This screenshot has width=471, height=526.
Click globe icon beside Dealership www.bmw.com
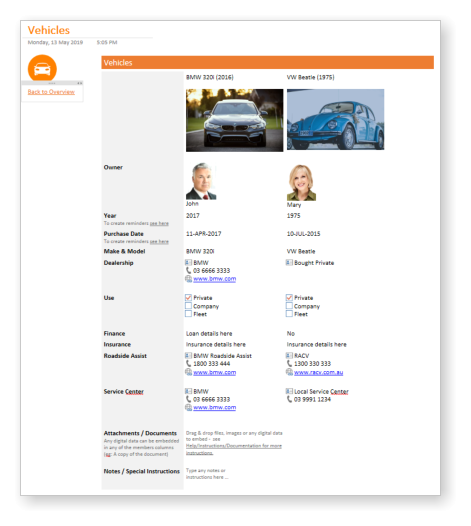pyautogui.click(x=189, y=279)
